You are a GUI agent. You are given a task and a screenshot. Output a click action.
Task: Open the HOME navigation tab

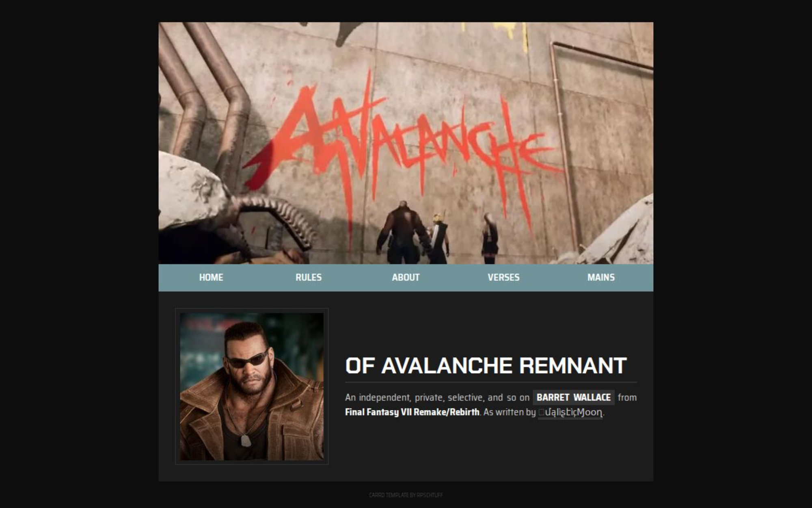[x=211, y=278]
